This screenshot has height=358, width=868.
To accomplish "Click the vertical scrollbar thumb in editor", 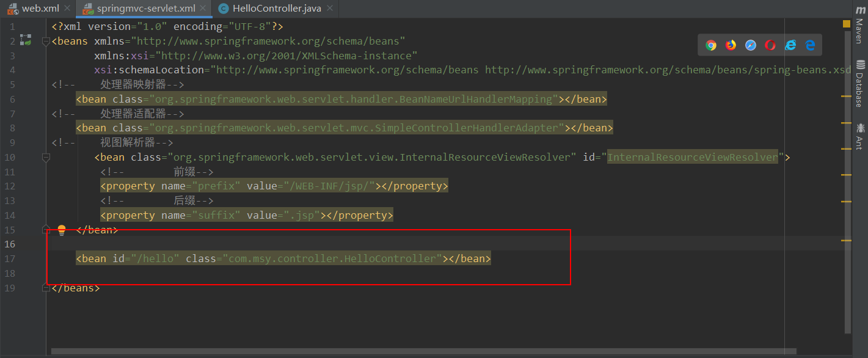I will tap(847, 183).
